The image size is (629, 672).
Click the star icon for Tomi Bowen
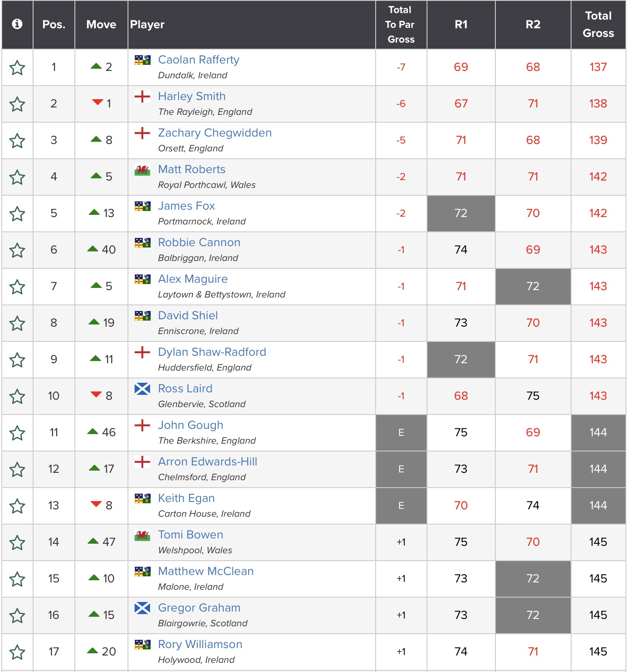[17, 543]
